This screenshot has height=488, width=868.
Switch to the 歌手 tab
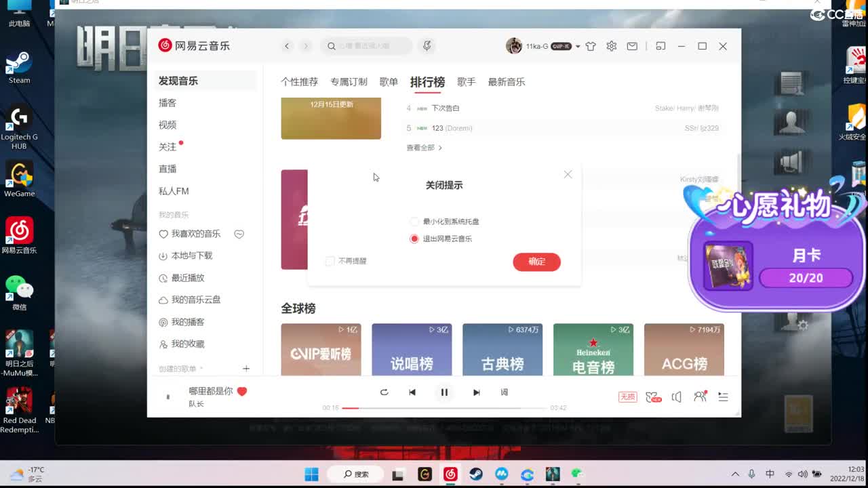pos(467,81)
